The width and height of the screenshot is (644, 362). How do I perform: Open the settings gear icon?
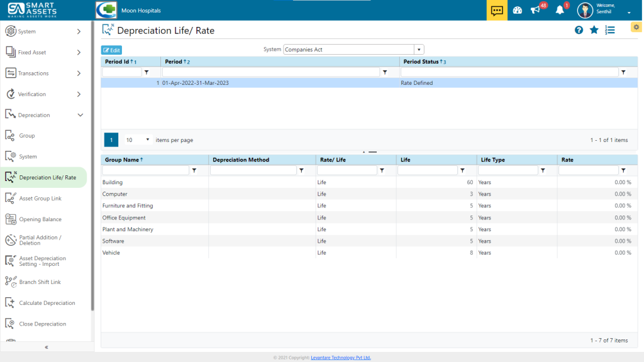pos(636,27)
